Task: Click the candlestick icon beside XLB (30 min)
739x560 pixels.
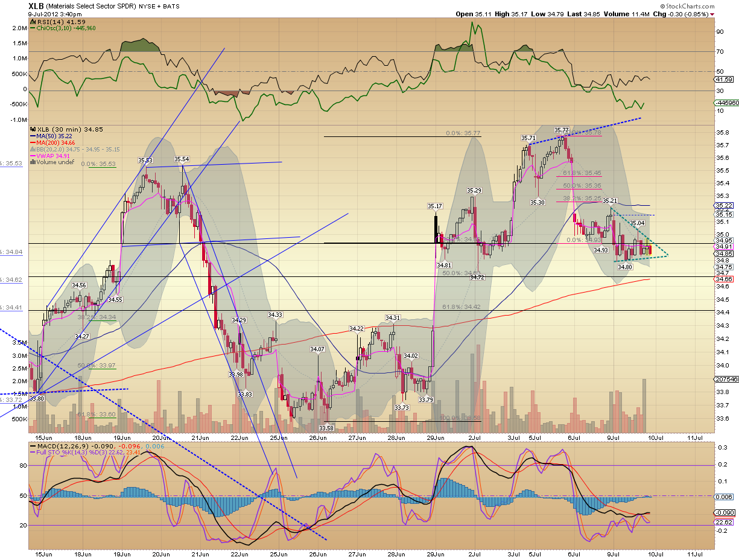Action: [32, 129]
